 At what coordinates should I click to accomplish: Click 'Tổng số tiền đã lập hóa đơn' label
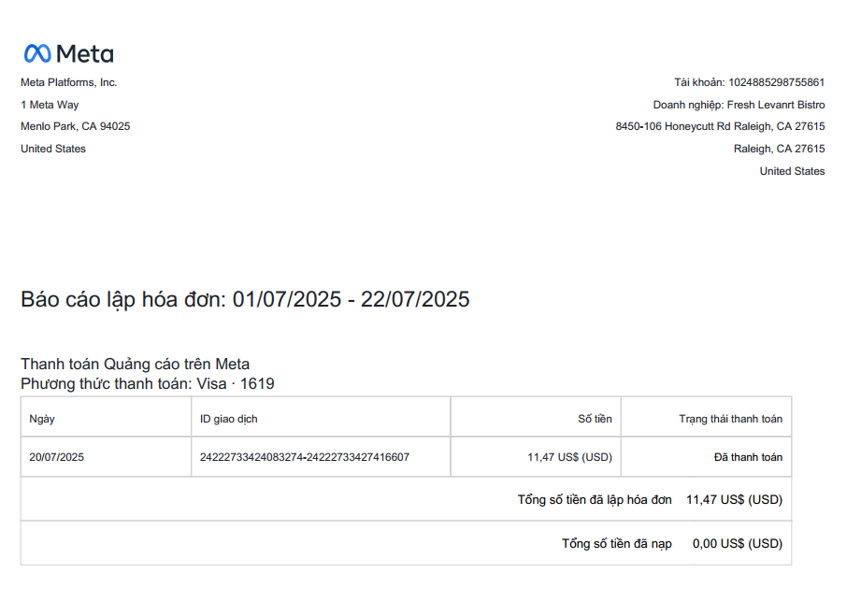[x=595, y=499]
